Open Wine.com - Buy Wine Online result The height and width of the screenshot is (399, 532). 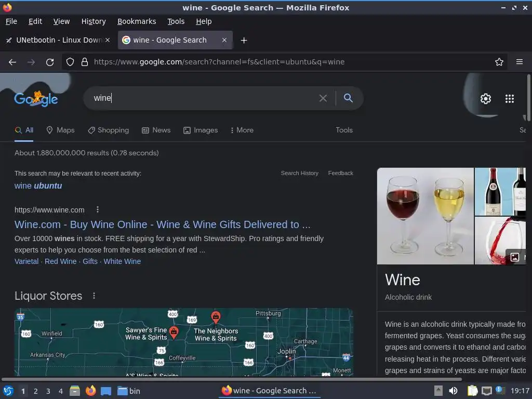(162, 224)
